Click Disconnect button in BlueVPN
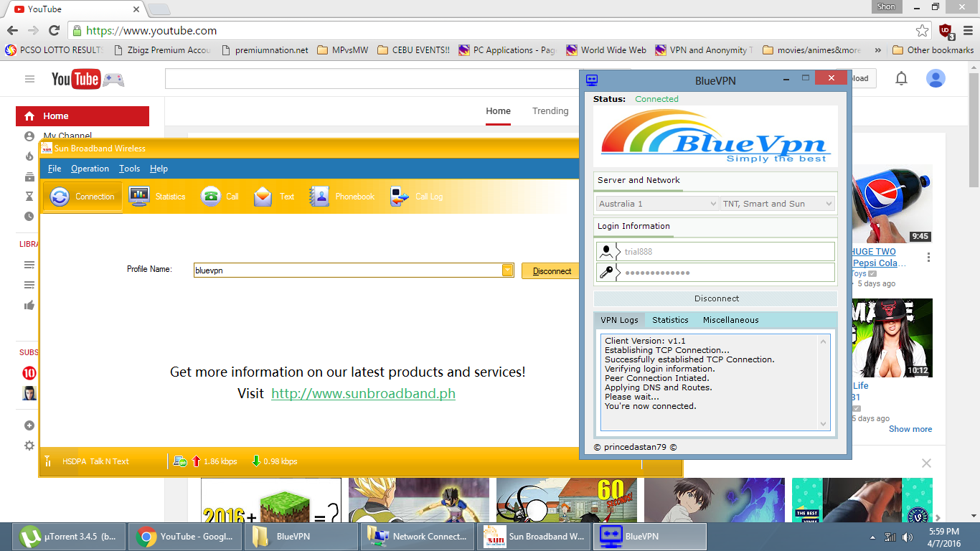980x551 pixels. pos(715,298)
